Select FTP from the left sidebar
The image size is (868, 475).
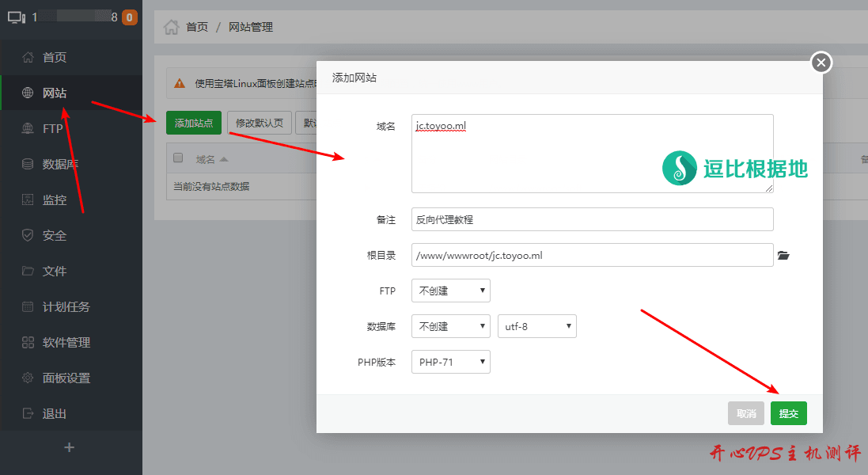(x=49, y=128)
